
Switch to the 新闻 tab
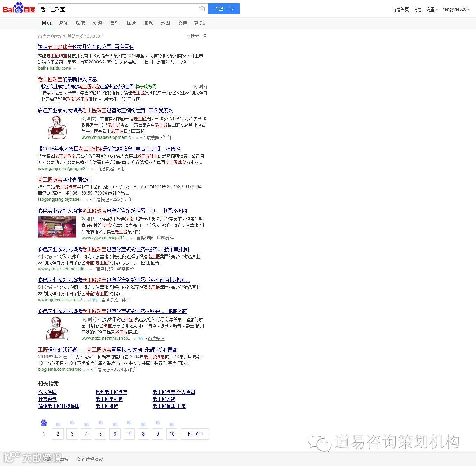(64, 23)
